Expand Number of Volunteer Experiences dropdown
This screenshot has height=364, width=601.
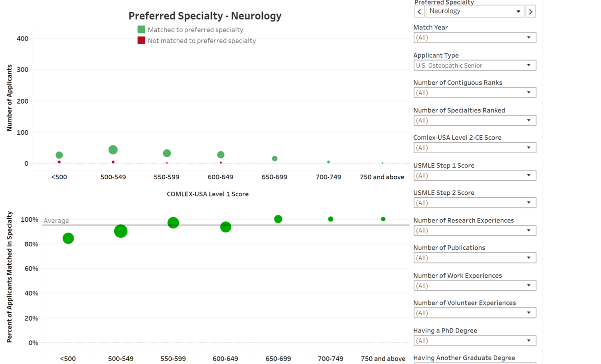click(474, 313)
